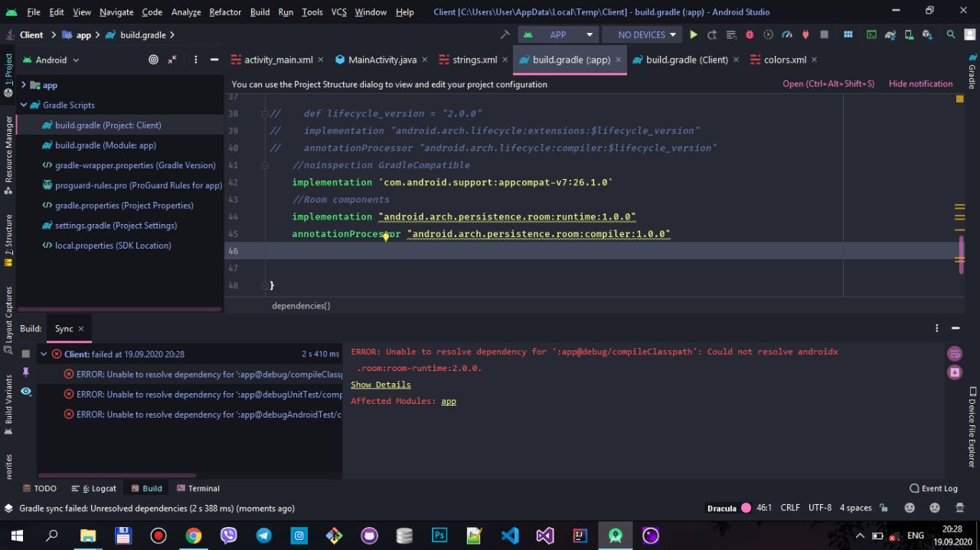
Task: Start debugging with the red bug icon
Action: pos(750,34)
